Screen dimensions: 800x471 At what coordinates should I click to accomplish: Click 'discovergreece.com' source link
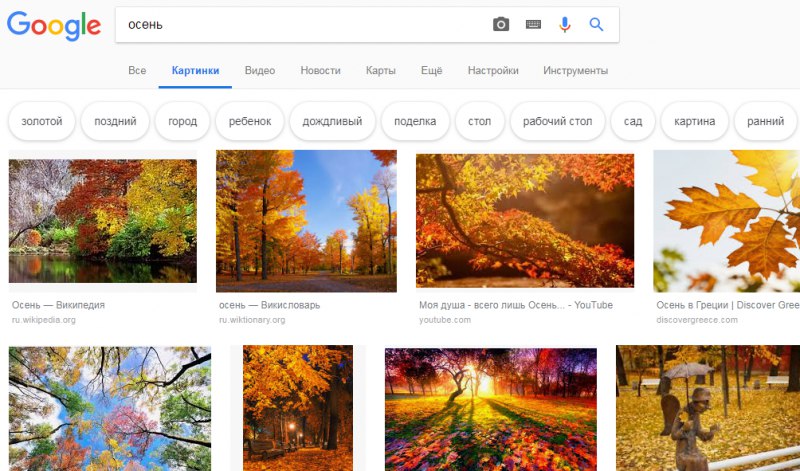point(697,320)
